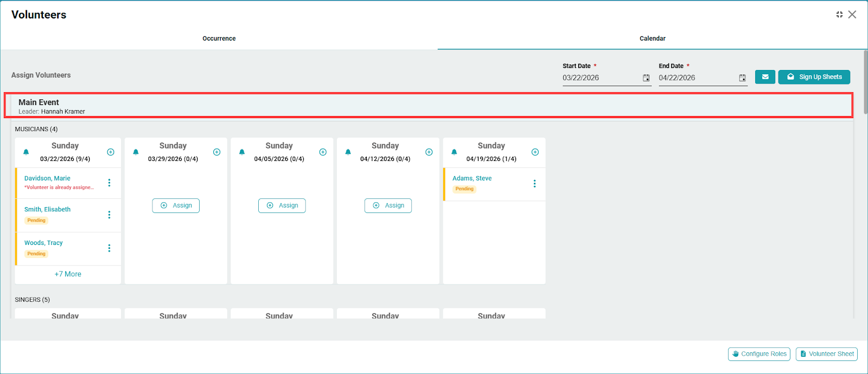
Task: Expand the +7 More volunteers list
Action: [x=68, y=274]
